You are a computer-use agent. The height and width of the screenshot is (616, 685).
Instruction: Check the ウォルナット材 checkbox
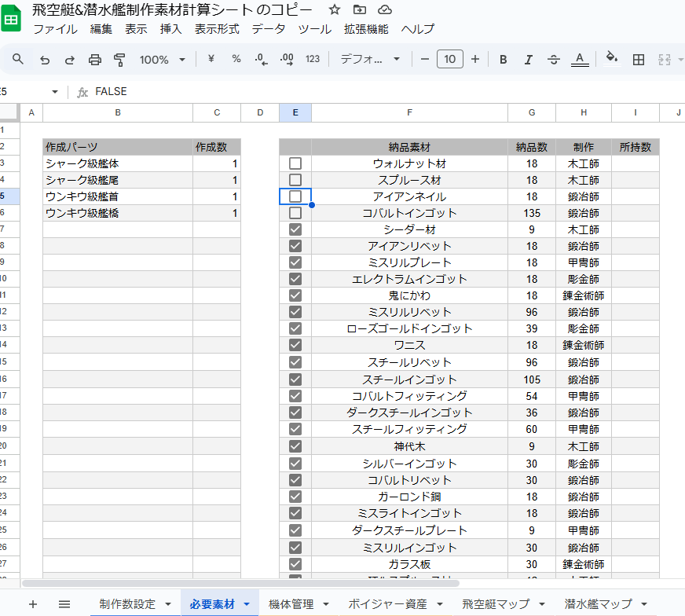pos(295,163)
